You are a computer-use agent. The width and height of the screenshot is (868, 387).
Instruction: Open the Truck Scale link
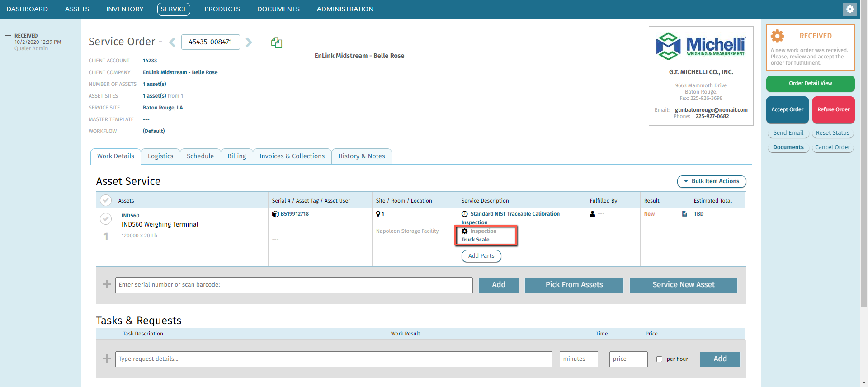pos(475,240)
